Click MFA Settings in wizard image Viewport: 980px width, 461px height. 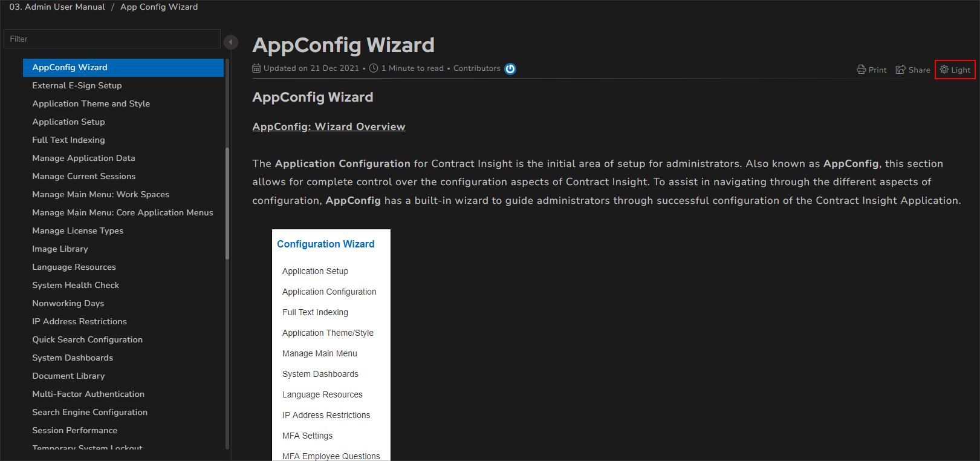click(x=307, y=436)
